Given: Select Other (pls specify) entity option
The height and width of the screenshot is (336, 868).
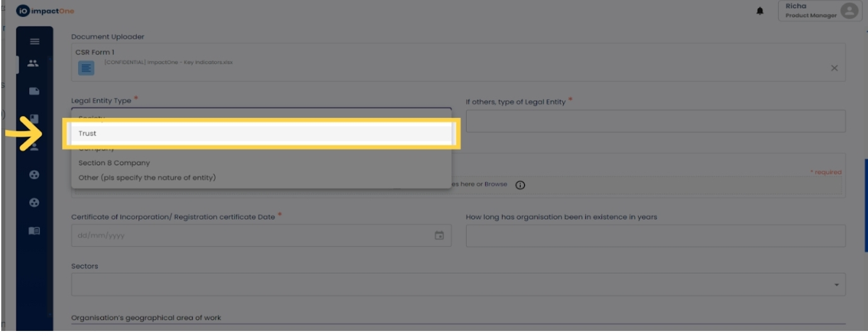Looking at the screenshot, I should (147, 178).
